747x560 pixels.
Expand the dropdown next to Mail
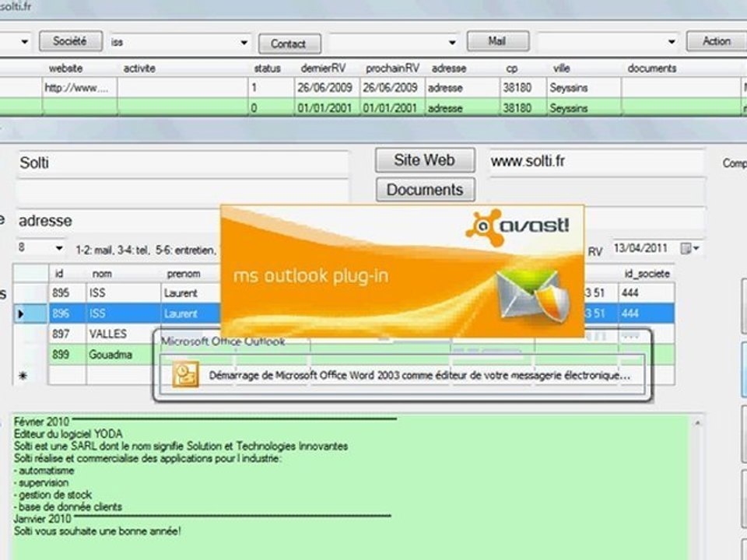pyautogui.click(x=672, y=42)
